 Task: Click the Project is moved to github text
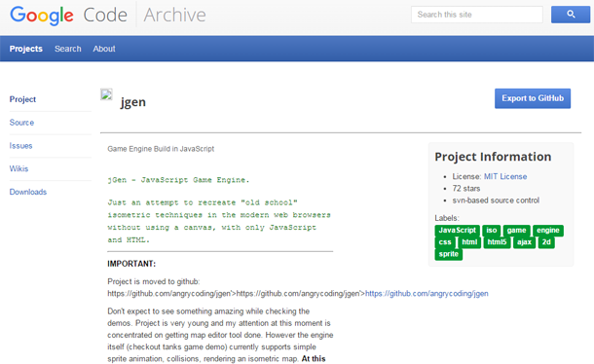(154, 281)
